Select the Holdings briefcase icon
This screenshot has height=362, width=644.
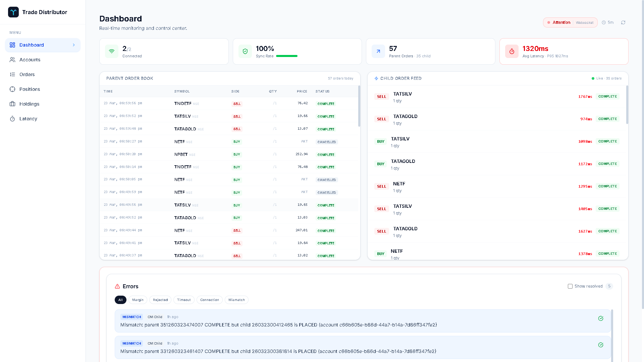pos(12,104)
